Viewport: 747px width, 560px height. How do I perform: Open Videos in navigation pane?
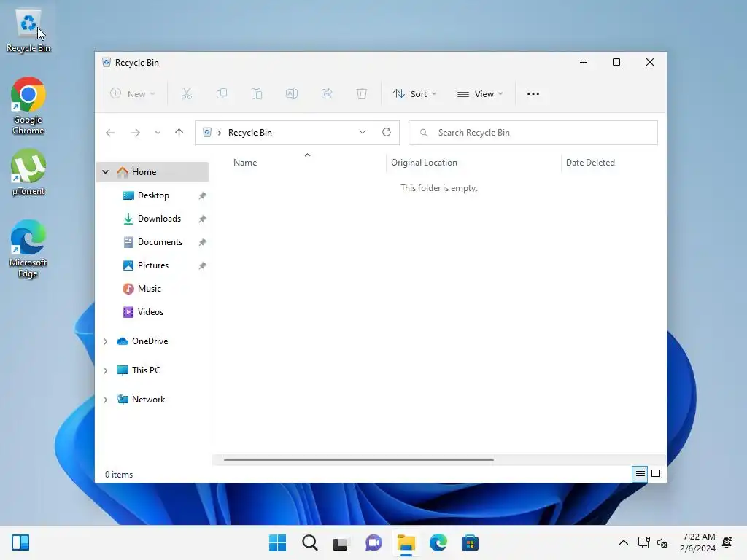coord(150,312)
